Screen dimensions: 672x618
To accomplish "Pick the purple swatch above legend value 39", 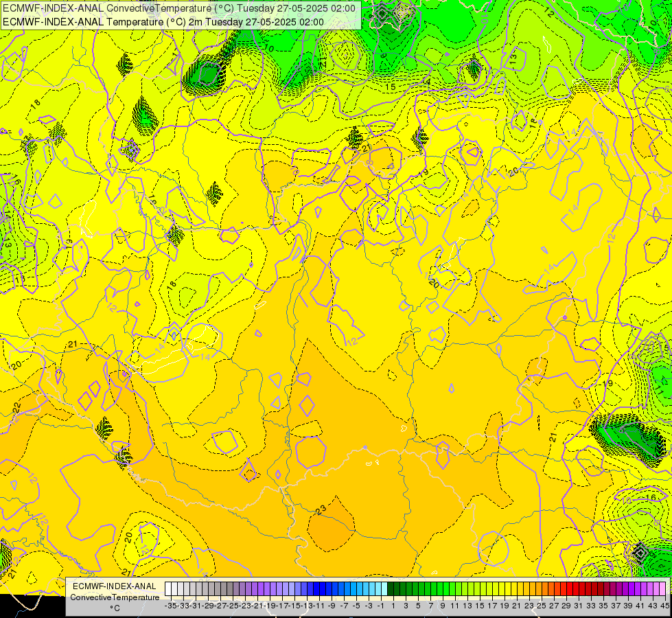I will 625,589.
